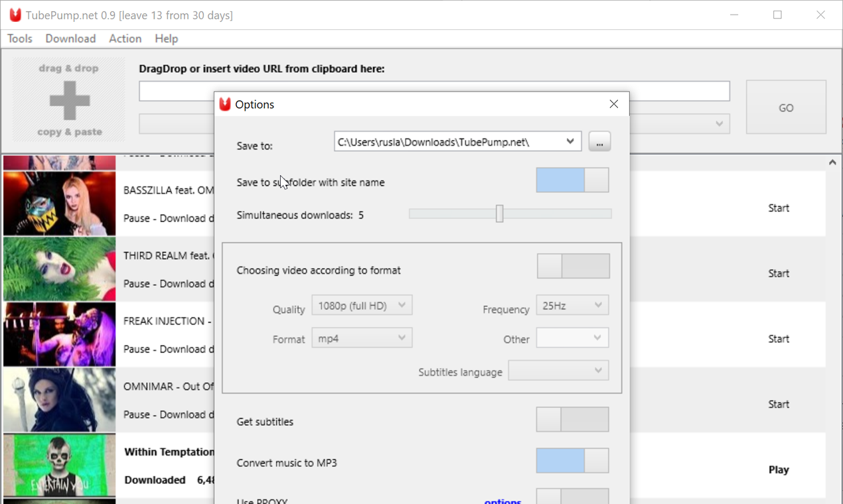Click the THIRD REALM video thumbnail
The image size is (843, 504).
pos(59,269)
